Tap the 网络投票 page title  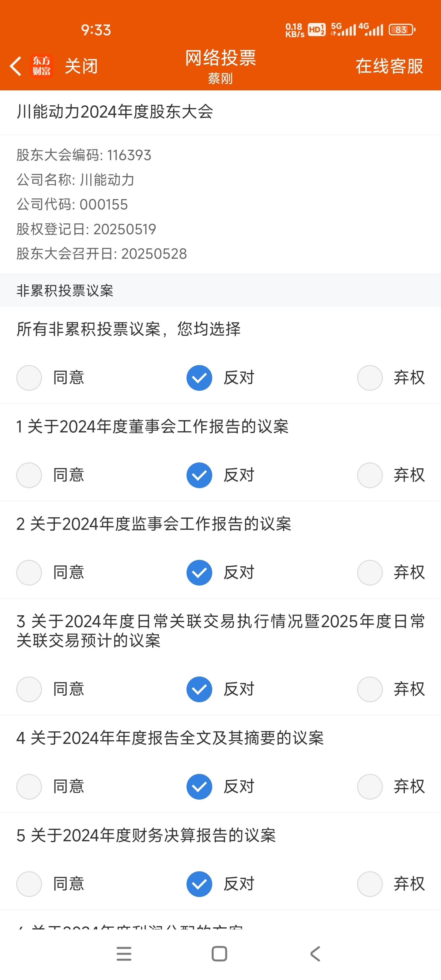(x=220, y=58)
